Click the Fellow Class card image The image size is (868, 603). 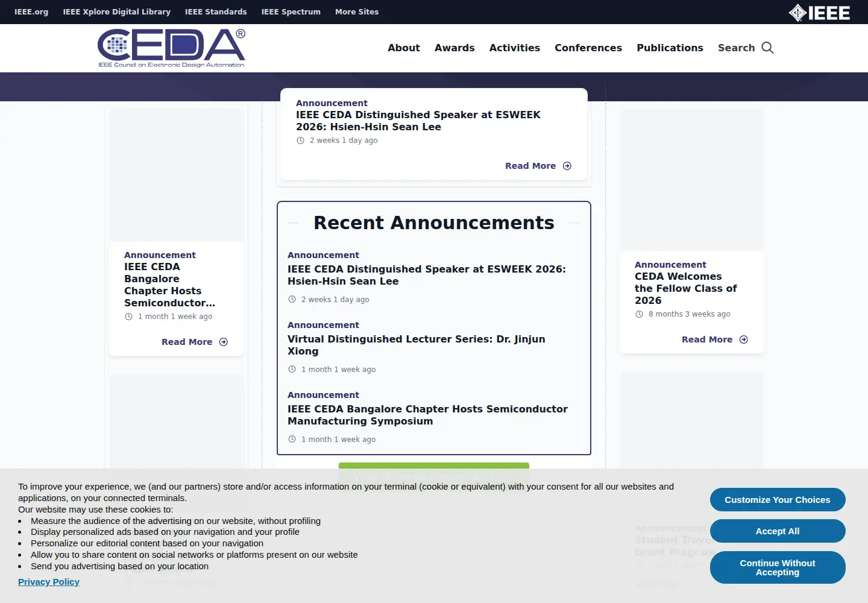pos(692,180)
